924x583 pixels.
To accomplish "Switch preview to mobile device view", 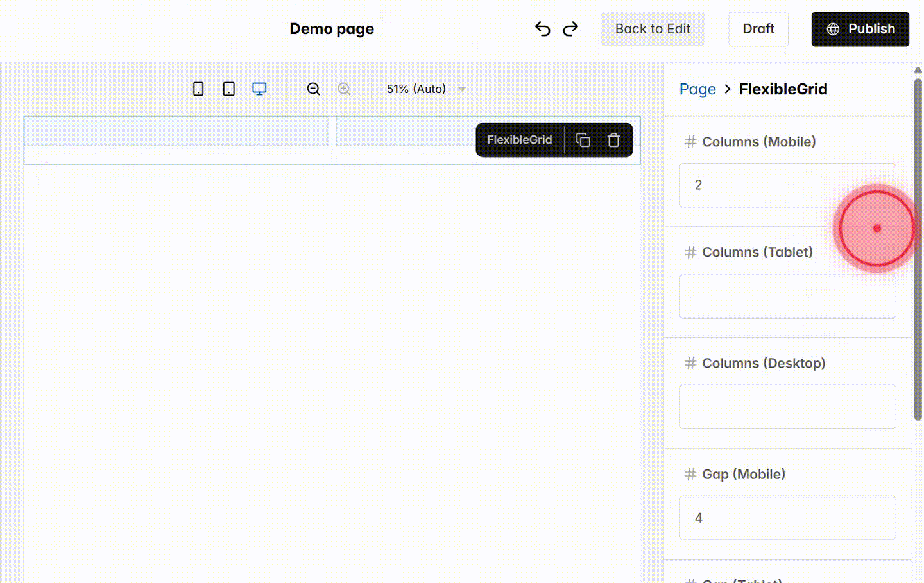I will [x=198, y=89].
